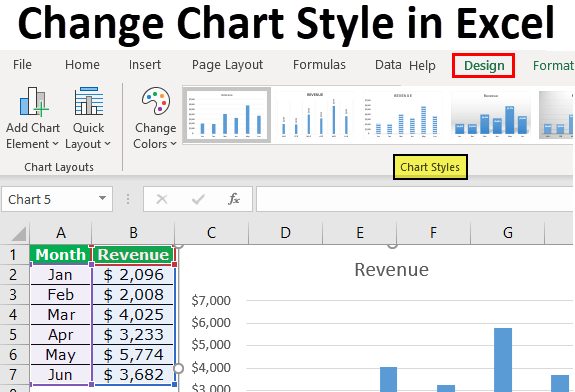Click the chart's left-edge resize handle

(178, 368)
